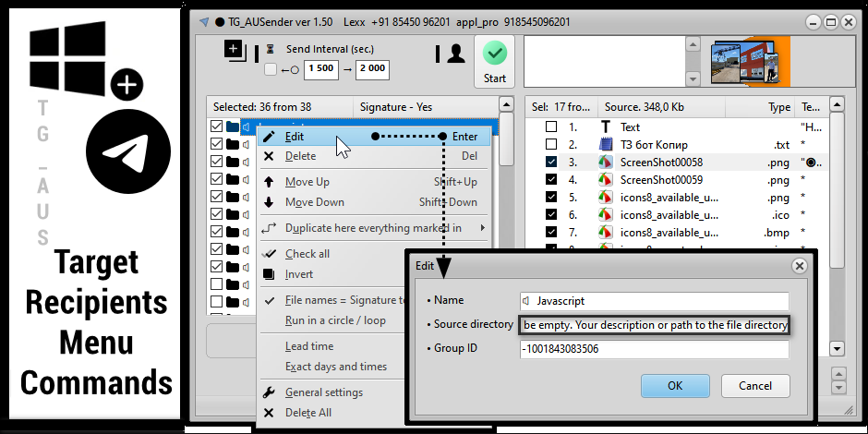The width and height of the screenshot is (868, 434).
Task: Select Exact days and times entry
Action: (332, 367)
